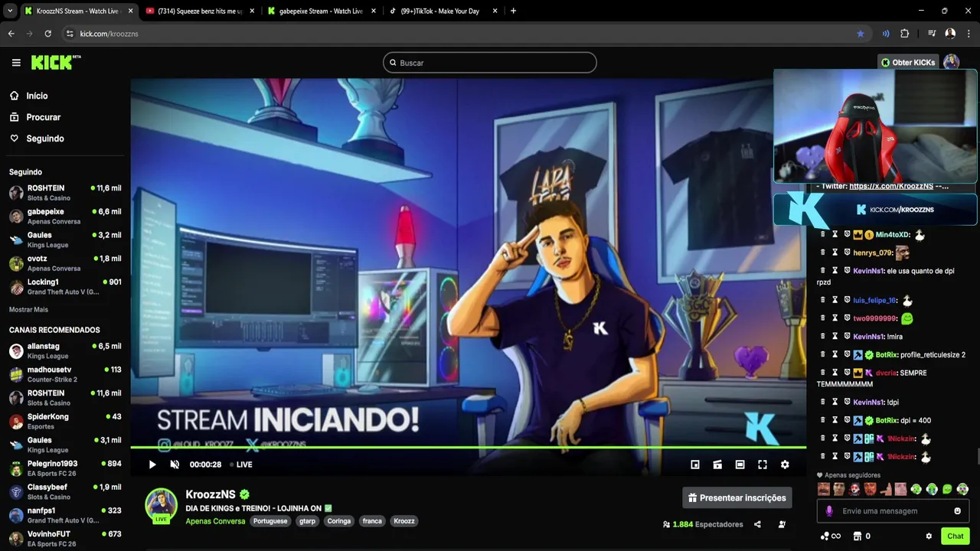Switch to YouTube Squeeze benz tab
Viewport: 980px width, 551px height.
(x=199, y=11)
